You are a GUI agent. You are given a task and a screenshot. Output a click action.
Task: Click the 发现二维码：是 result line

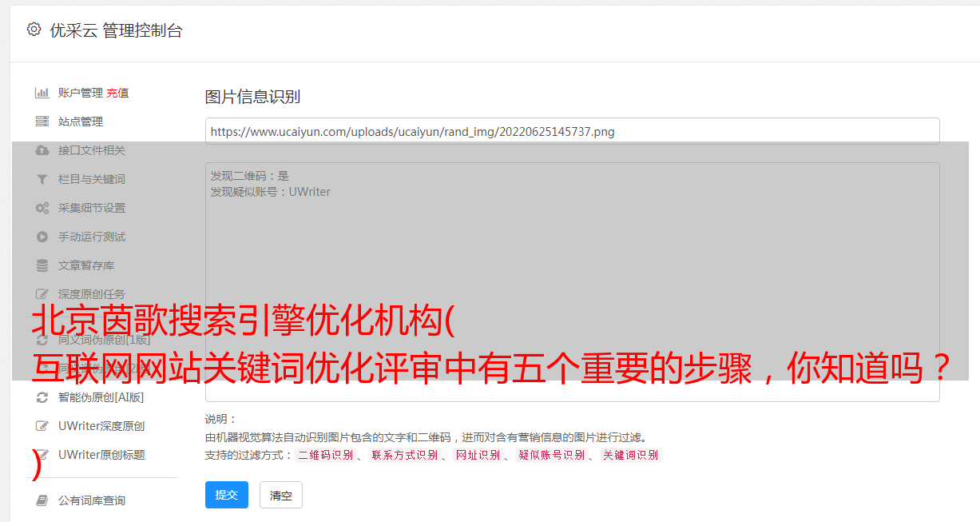click(250, 176)
